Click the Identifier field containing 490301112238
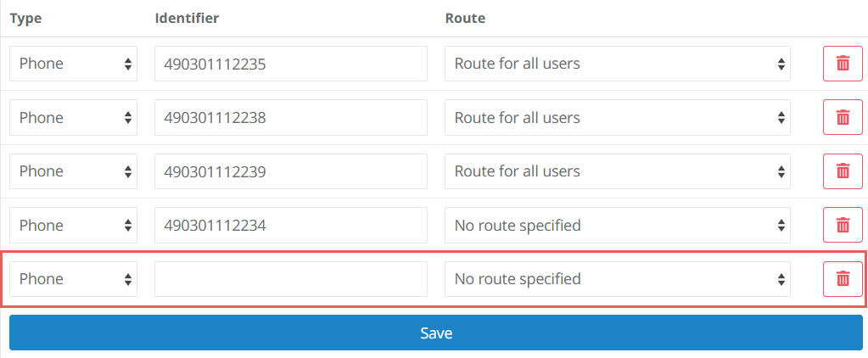 (x=290, y=118)
